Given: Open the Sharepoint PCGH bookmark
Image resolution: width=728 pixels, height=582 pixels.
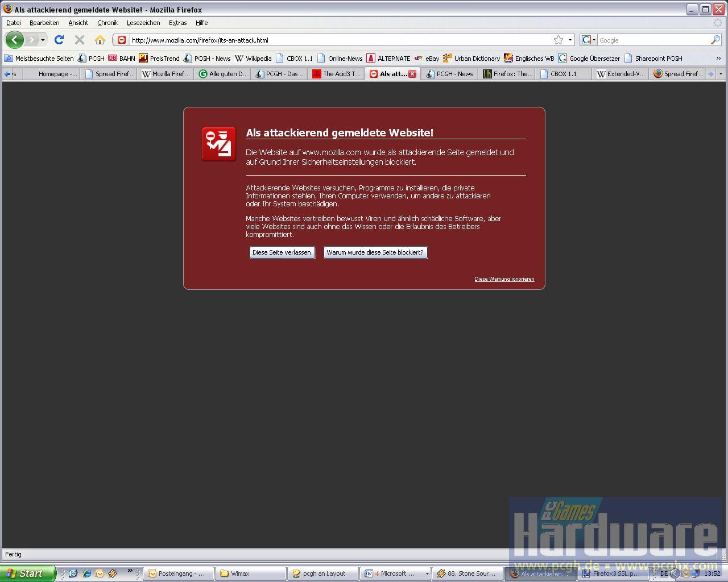Looking at the screenshot, I should (653, 58).
